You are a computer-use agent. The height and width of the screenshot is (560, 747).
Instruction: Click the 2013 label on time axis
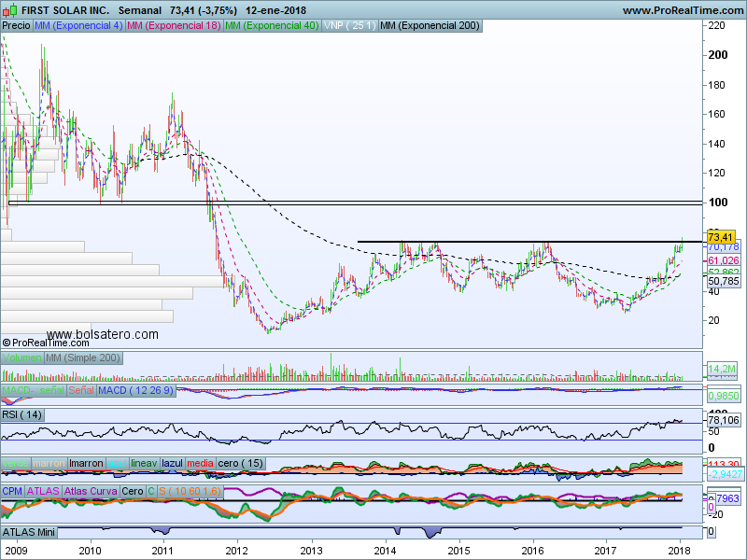pyautogui.click(x=311, y=551)
